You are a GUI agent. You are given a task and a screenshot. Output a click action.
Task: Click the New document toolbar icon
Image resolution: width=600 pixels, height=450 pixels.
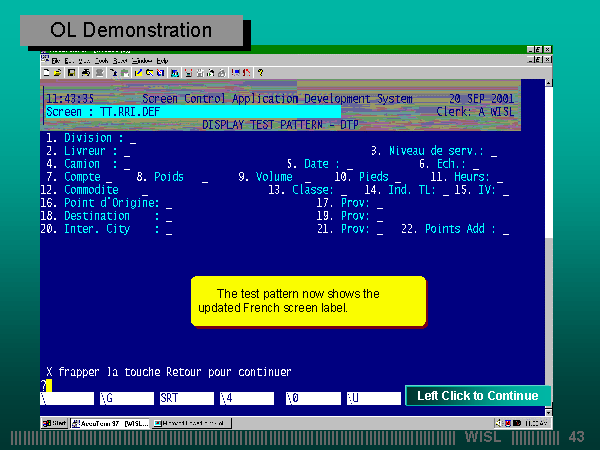point(47,72)
